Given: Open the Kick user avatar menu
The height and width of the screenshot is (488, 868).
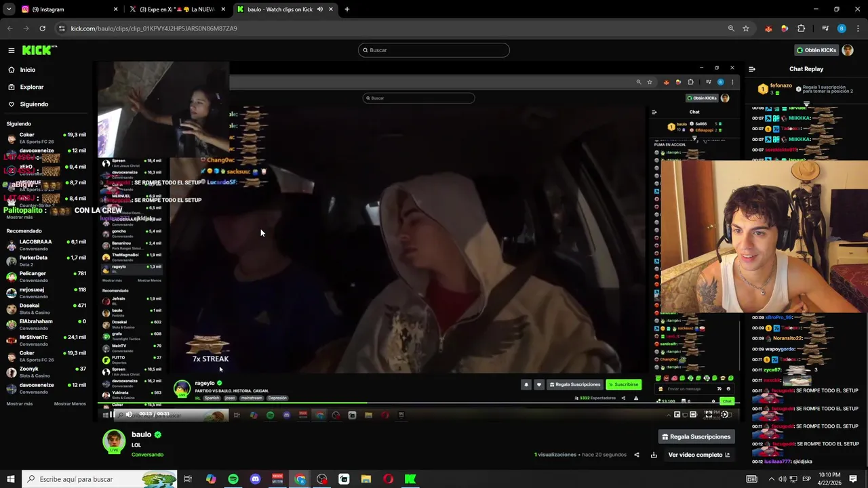Looking at the screenshot, I should [847, 50].
